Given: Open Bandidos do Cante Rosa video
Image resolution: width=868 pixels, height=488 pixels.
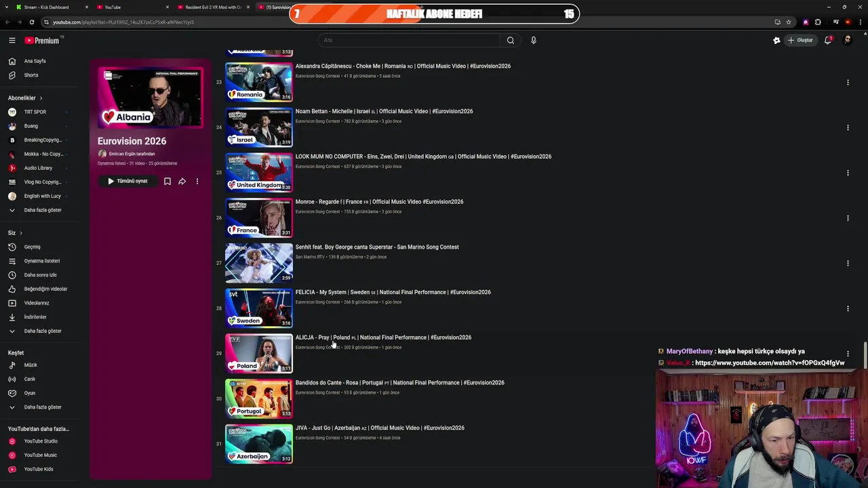Looking at the screenshot, I should click(x=399, y=383).
